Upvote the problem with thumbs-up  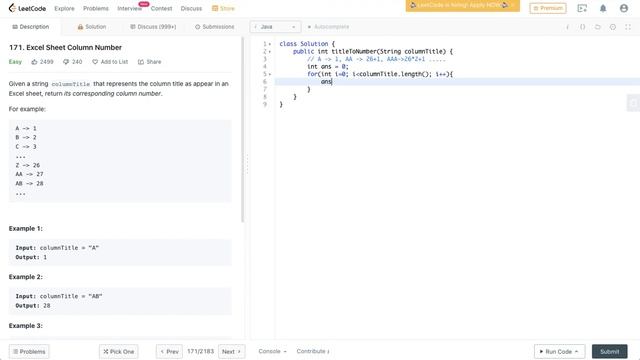34,62
